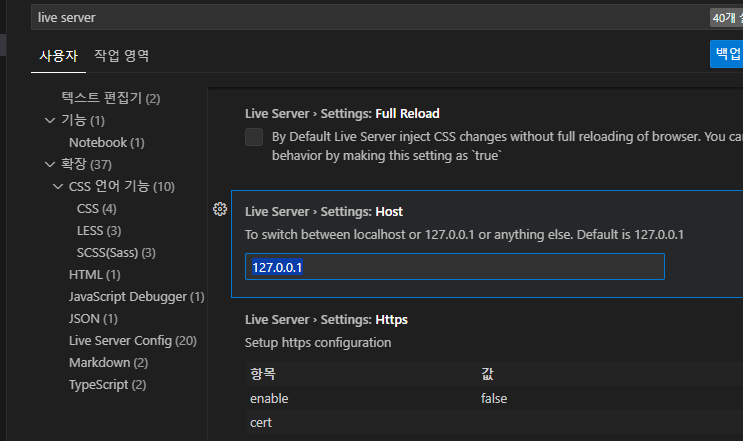Image resolution: width=743 pixels, height=441 pixels.
Task: Collapse the 확장 (37) tree section
Action: [50, 164]
